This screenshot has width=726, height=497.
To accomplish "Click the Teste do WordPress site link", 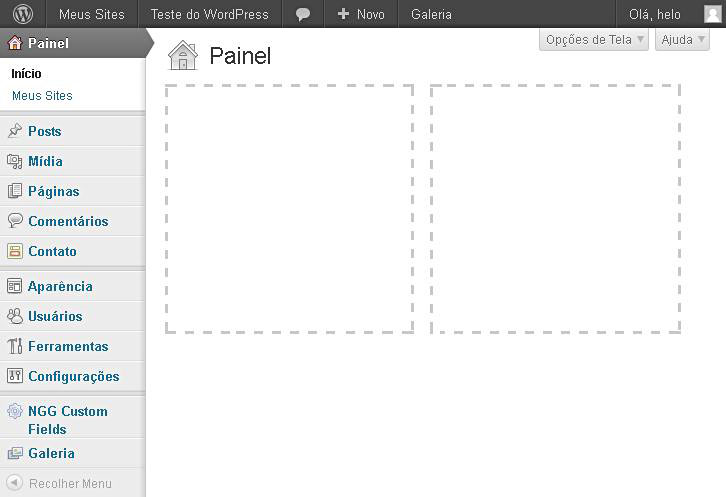I will 210,15.
